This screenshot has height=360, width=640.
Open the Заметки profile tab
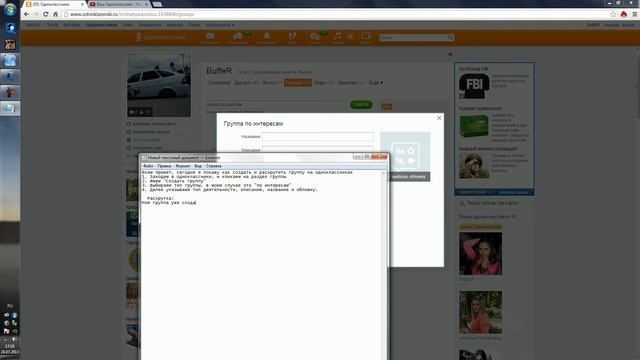351,83
